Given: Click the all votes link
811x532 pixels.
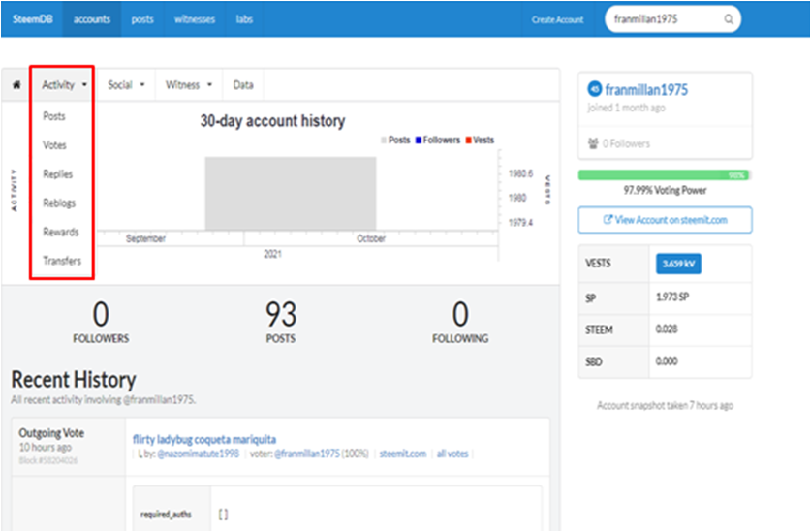Looking at the screenshot, I should [452, 454].
